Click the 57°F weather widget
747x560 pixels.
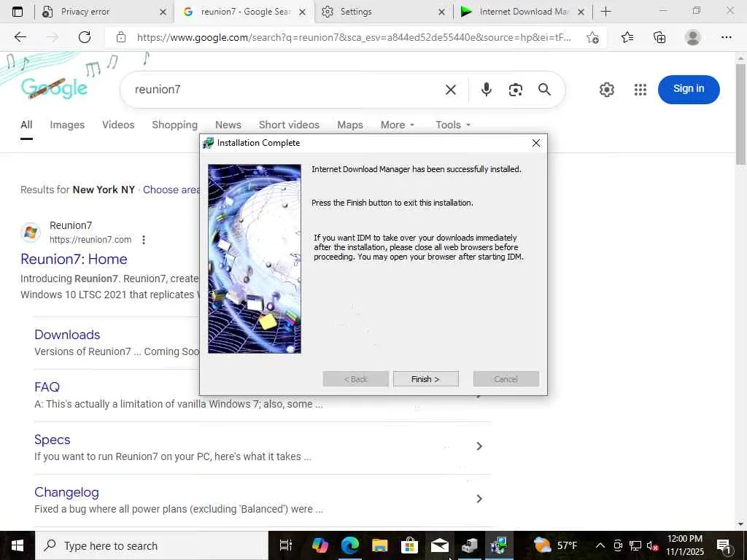pos(555,545)
